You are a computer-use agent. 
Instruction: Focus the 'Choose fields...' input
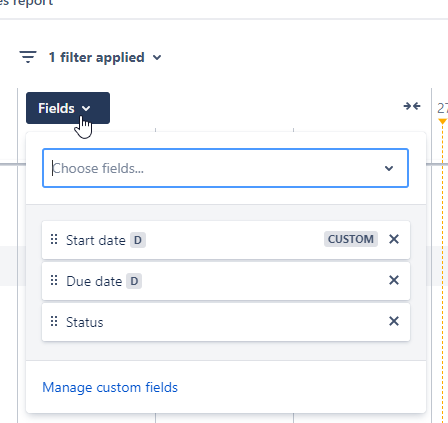point(213,168)
